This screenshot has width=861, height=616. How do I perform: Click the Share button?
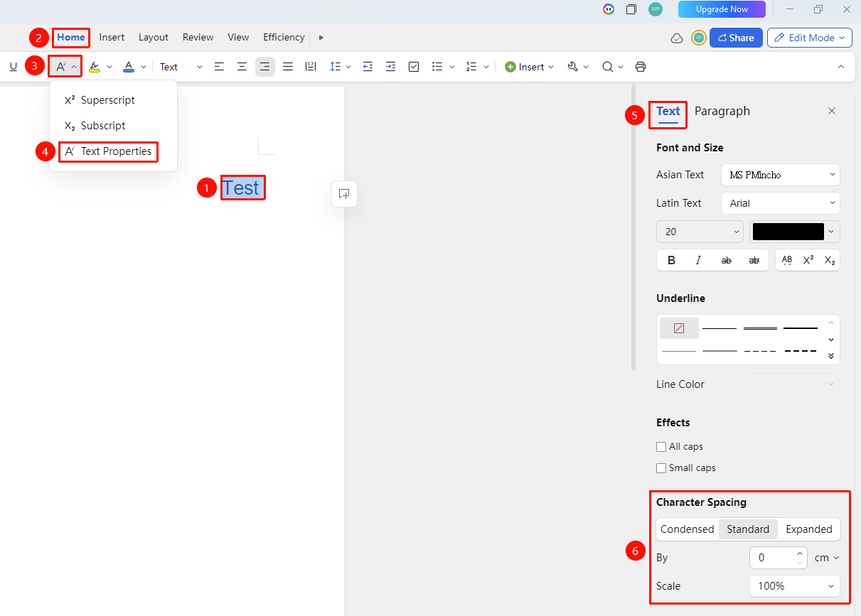(736, 38)
